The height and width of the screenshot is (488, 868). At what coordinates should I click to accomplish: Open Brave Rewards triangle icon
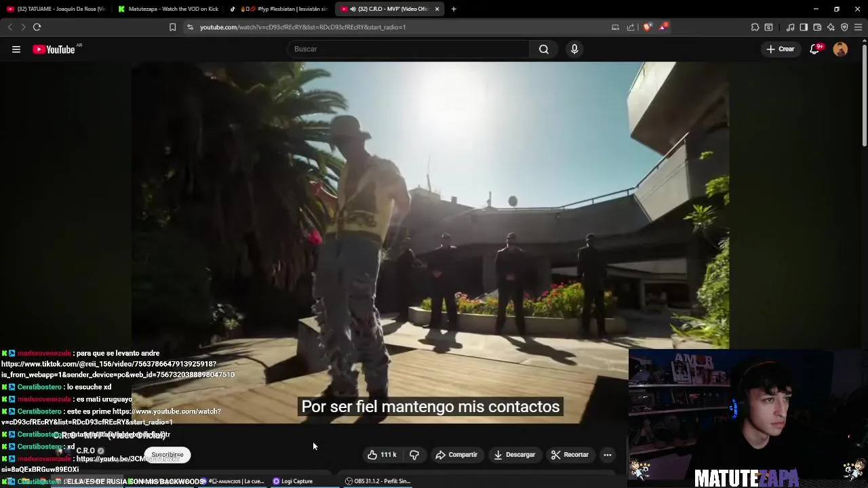coord(663,27)
